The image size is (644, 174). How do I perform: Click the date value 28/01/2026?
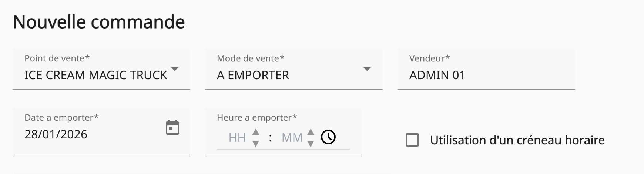point(56,134)
